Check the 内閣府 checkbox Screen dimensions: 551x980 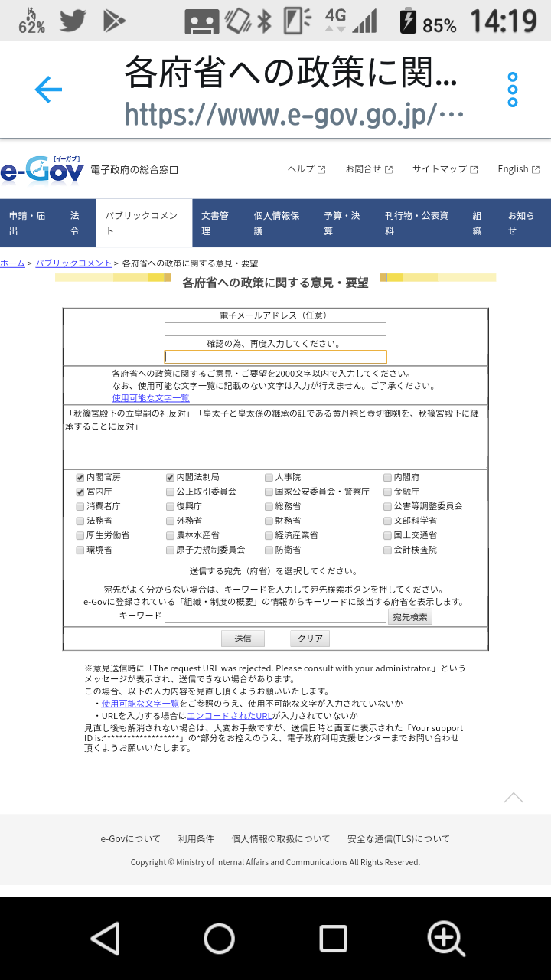pos(387,477)
